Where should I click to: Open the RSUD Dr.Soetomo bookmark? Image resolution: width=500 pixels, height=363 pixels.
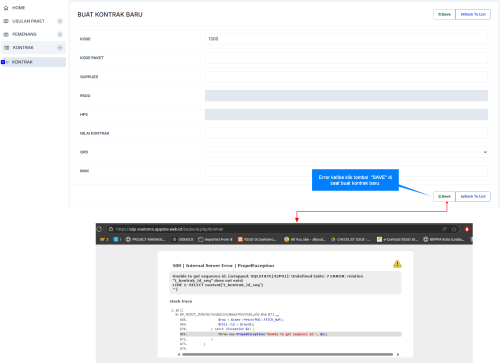tap(257, 239)
